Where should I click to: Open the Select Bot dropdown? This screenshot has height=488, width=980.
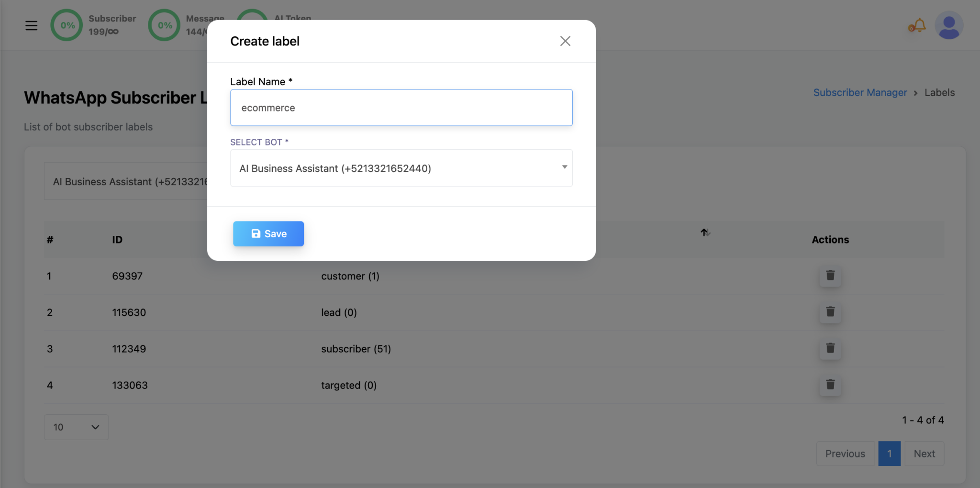401,168
